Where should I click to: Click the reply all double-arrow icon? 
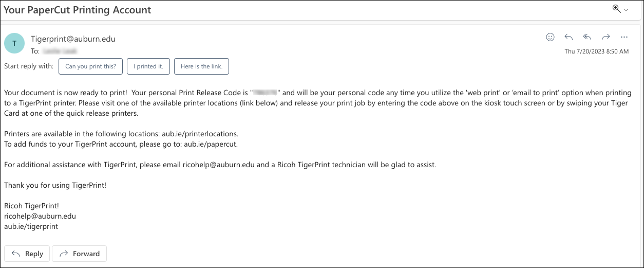(588, 37)
